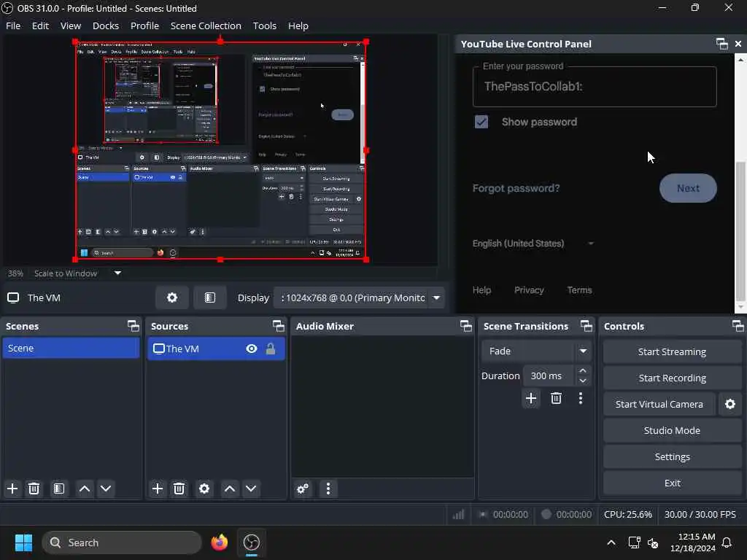Remove scene transition with trash icon
Viewport: 747px width, 560px height.
click(556, 398)
